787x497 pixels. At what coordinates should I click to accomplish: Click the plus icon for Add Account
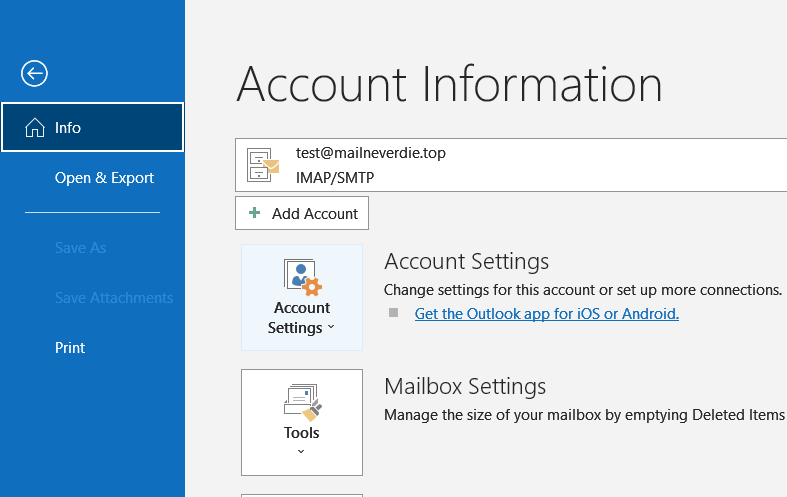coord(255,213)
